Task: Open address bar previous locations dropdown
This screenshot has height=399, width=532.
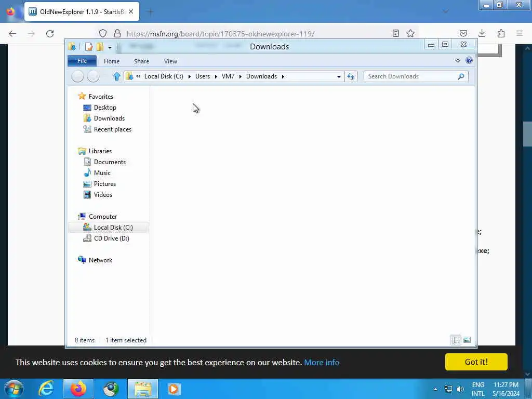Action: click(339, 77)
